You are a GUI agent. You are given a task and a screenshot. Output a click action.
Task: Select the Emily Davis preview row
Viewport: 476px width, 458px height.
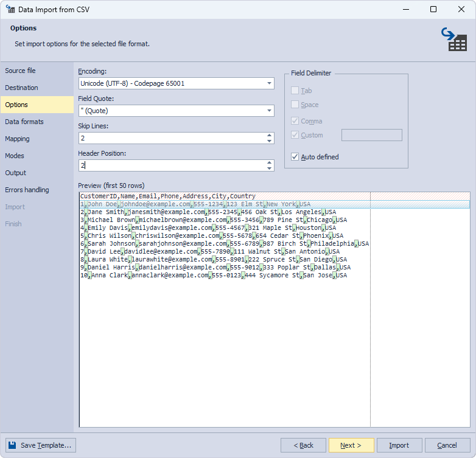click(275, 228)
